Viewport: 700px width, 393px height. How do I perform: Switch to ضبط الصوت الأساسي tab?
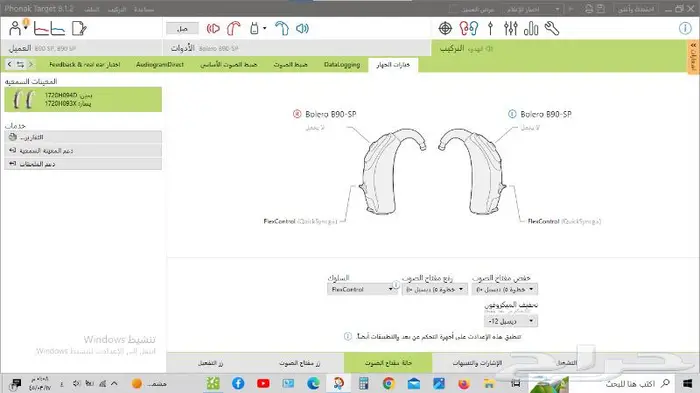coord(229,64)
